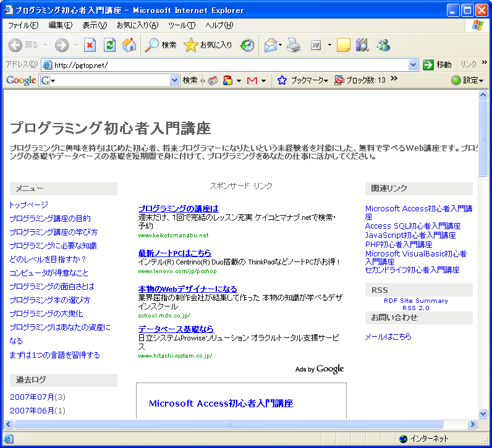Open the ブックマーク bookmarks dropdown arrow
This screenshot has height=448, width=492.
point(326,81)
